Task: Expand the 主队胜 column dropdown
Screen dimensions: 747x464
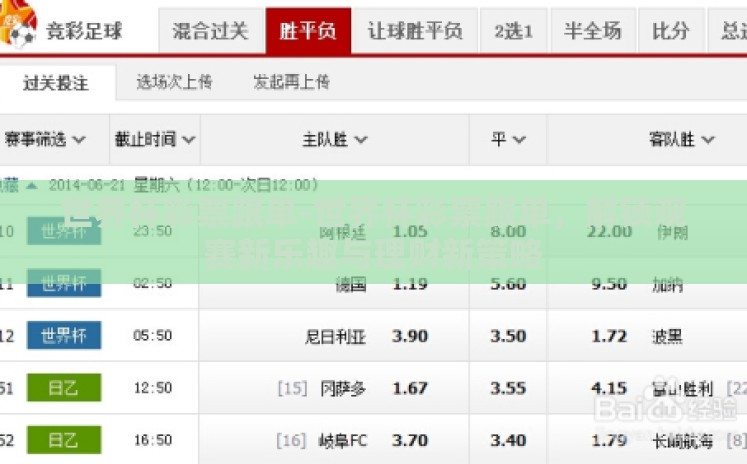Action: [x=334, y=140]
